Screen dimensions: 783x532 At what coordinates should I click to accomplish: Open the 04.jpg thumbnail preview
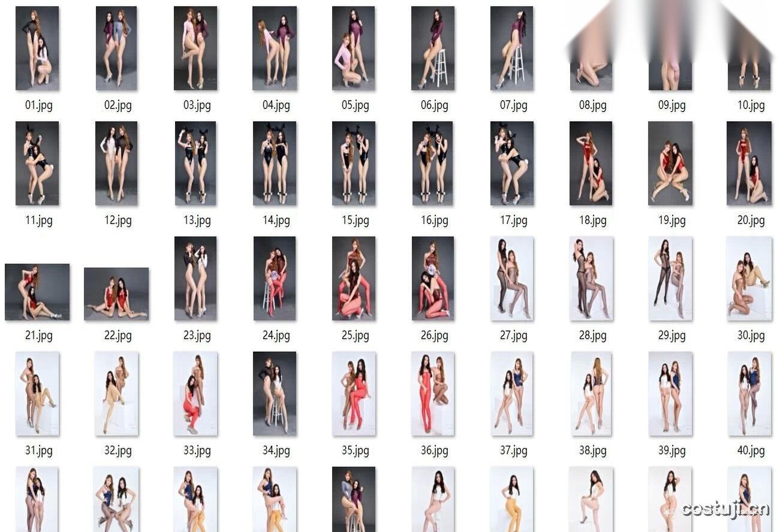click(x=274, y=49)
